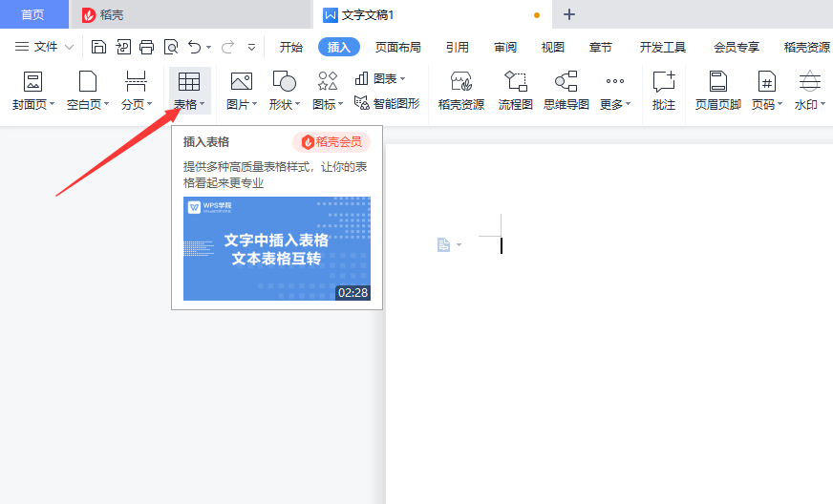Click the Print icon
The image size is (833, 504).
click(146, 47)
